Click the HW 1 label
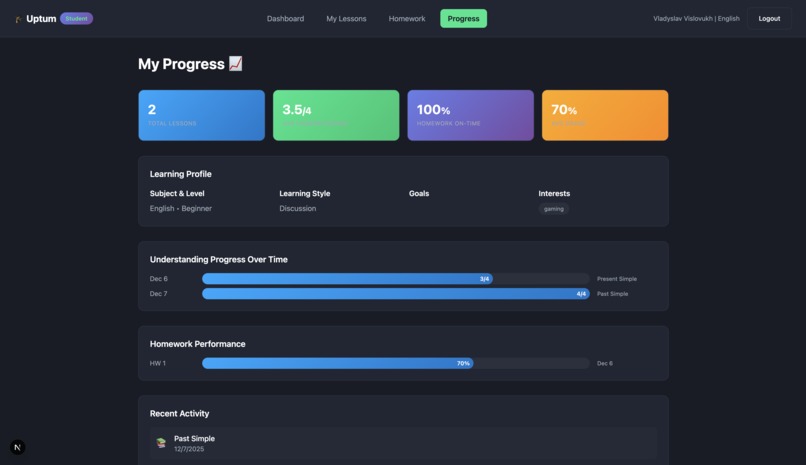 pos(158,363)
